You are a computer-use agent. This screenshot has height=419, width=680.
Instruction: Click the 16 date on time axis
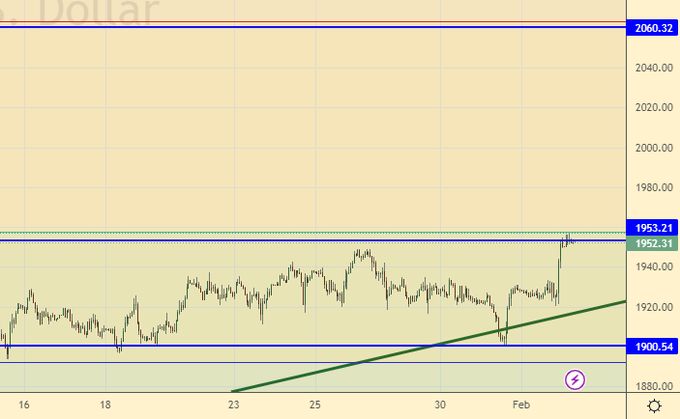[23, 405]
